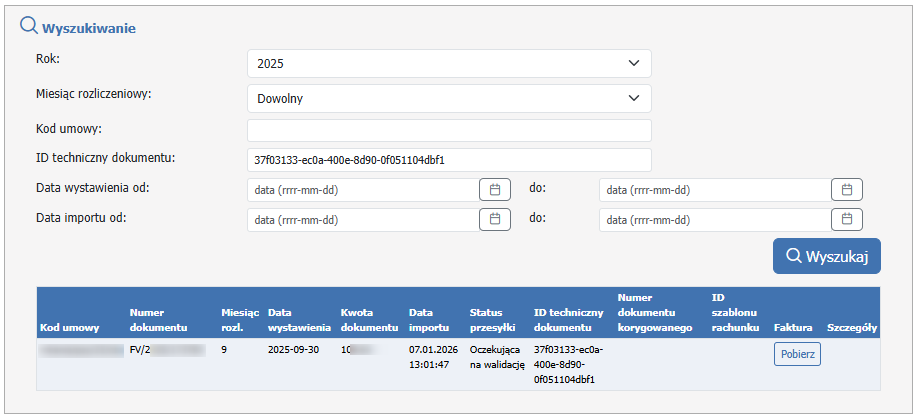Click the ID techniczny dokumentu input field
The height and width of the screenshot is (419, 918).
pos(449,160)
